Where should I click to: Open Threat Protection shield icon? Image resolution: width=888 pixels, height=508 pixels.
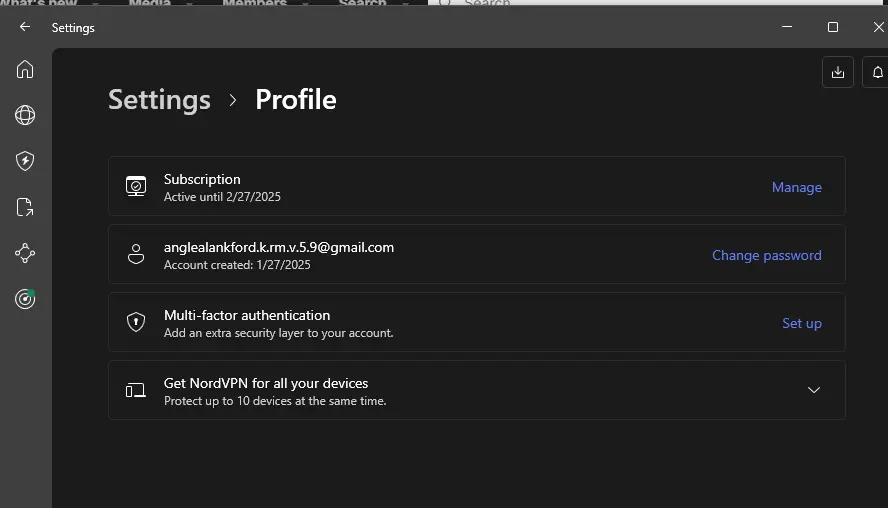(25, 161)
